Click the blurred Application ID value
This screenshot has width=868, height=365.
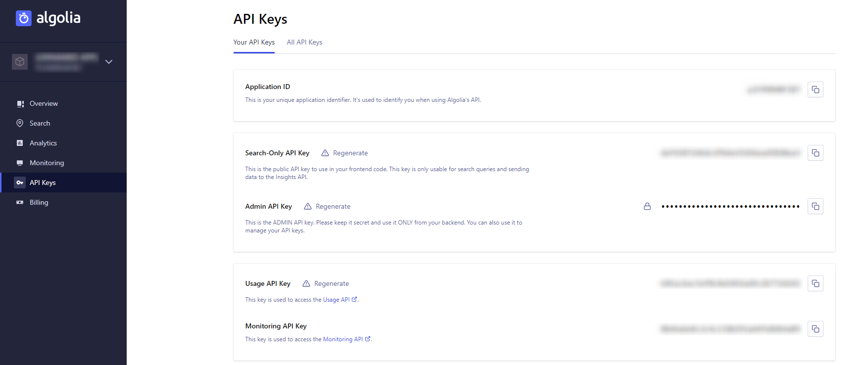pos(773,90)
